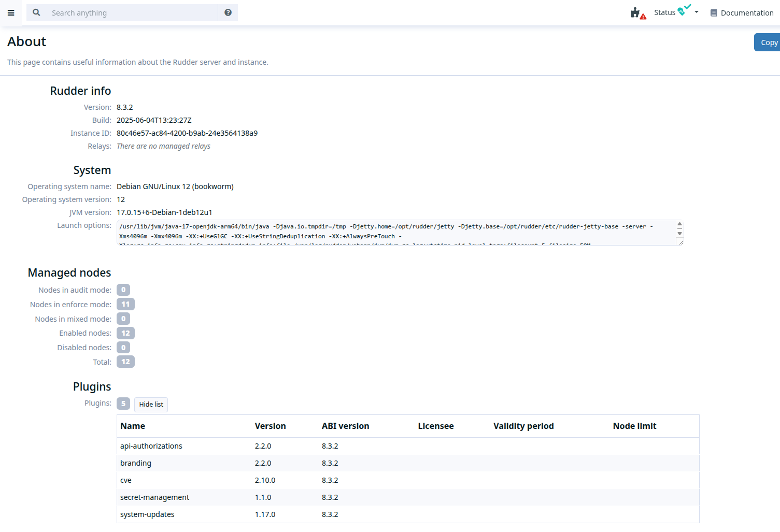Click the search magnifier icon
The width and height of the screenshot is (780, 532).
click(36, 12)
